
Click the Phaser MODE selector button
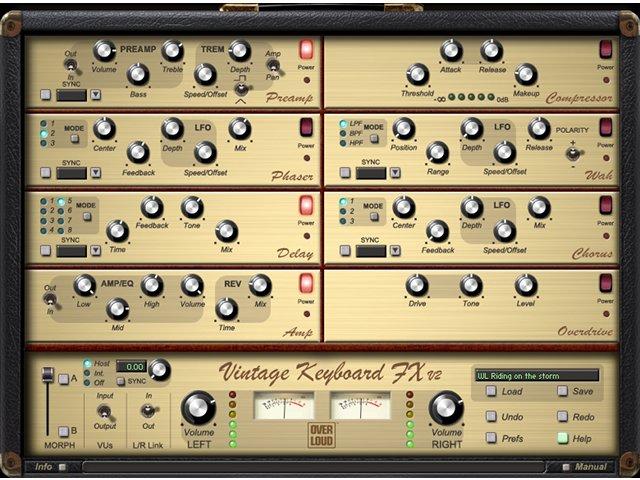pyautogui.click(x=75, y=139)
